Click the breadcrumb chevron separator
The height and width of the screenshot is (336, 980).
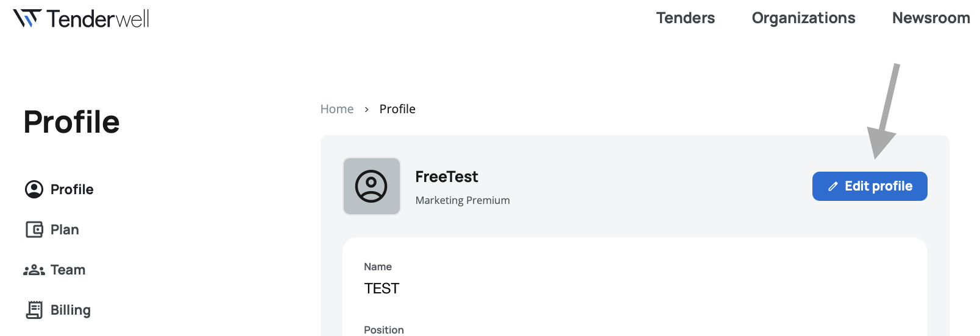tap(366, 110)
